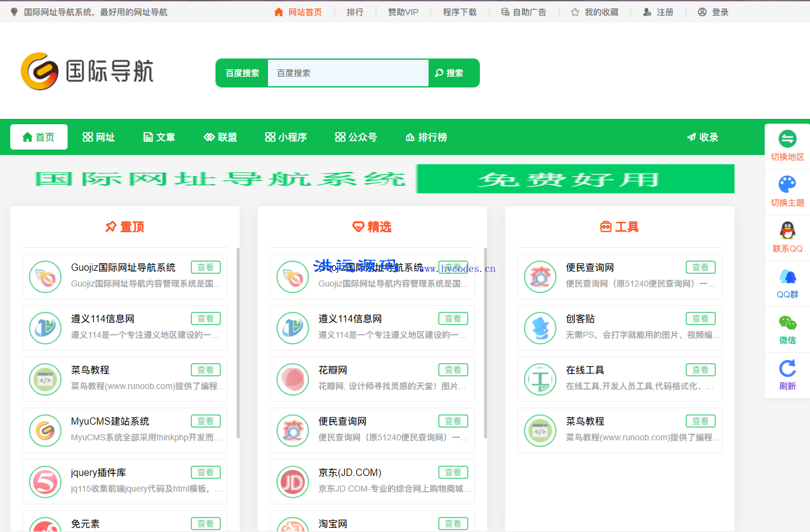
Task: Open 程序下载 link in top bar
Action: (x=459, y=12)
